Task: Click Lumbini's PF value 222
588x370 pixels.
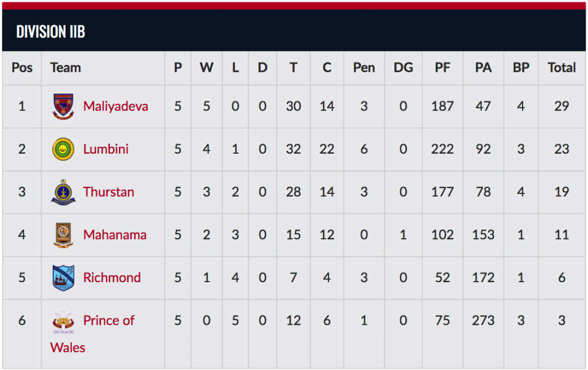Action: point(443,149)
